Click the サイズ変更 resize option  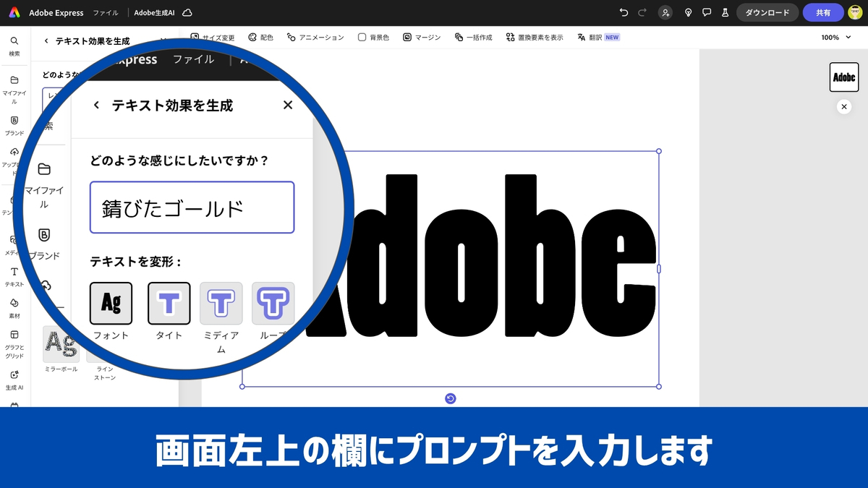[213, 37]
